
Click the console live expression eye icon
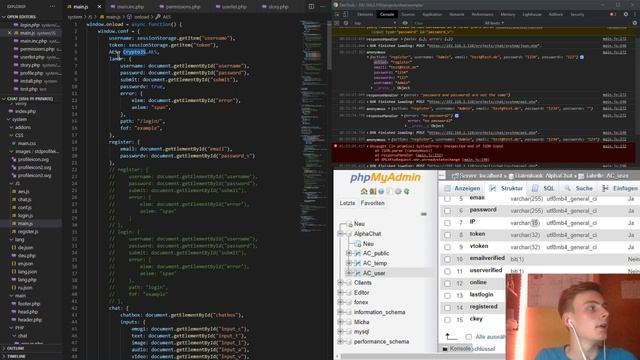[405, 23]
